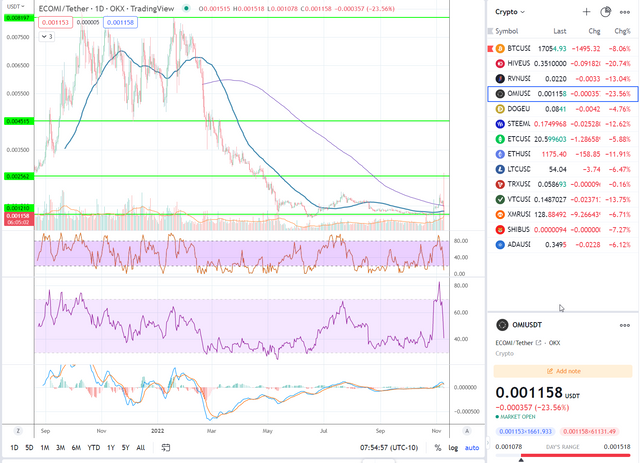Open the USDT currency dropdown on price axis
The image size is (640, 463).
click(x=16, y=7)
